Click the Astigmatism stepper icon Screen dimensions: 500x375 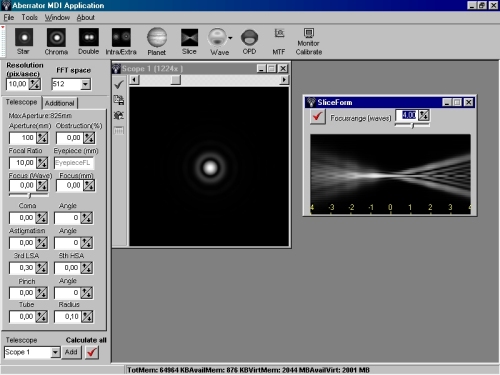pyautogui.click(x=41, y=243)
